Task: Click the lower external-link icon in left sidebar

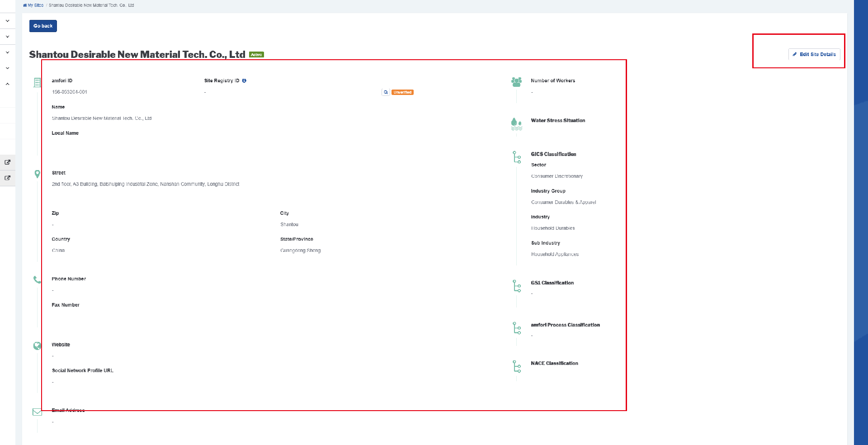Action: click(7, 178)
